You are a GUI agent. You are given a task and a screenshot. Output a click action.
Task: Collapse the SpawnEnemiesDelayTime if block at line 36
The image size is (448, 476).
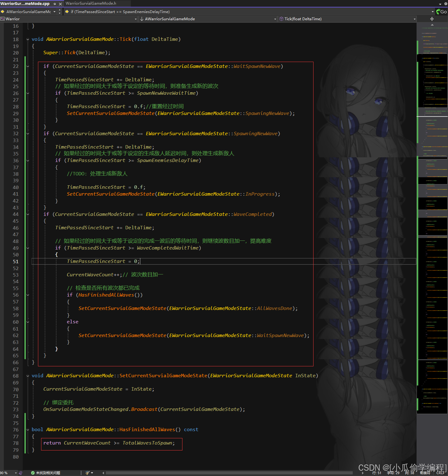pyautogui.click(x=28, y=160)
